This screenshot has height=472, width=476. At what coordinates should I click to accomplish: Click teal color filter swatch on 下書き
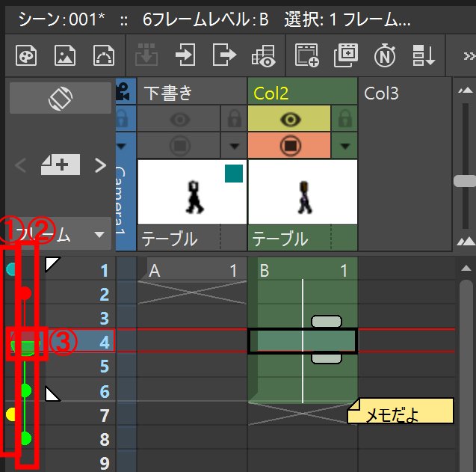[234, 174]
